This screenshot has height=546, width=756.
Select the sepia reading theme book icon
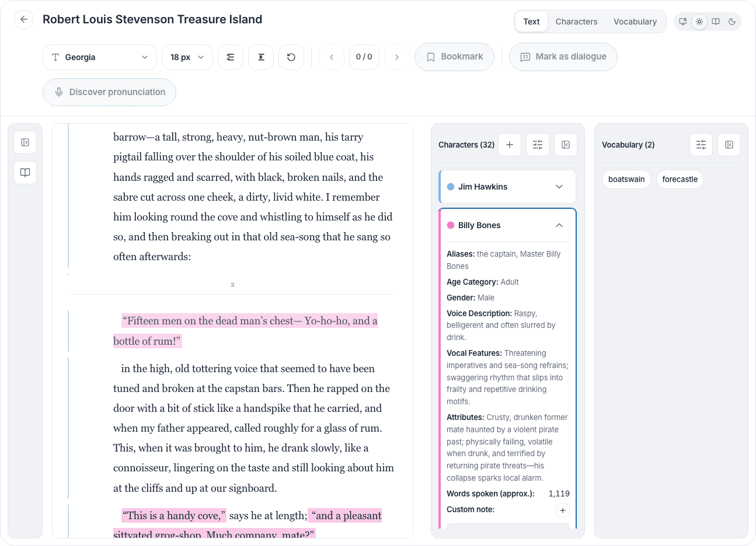(x=716, y=22)
